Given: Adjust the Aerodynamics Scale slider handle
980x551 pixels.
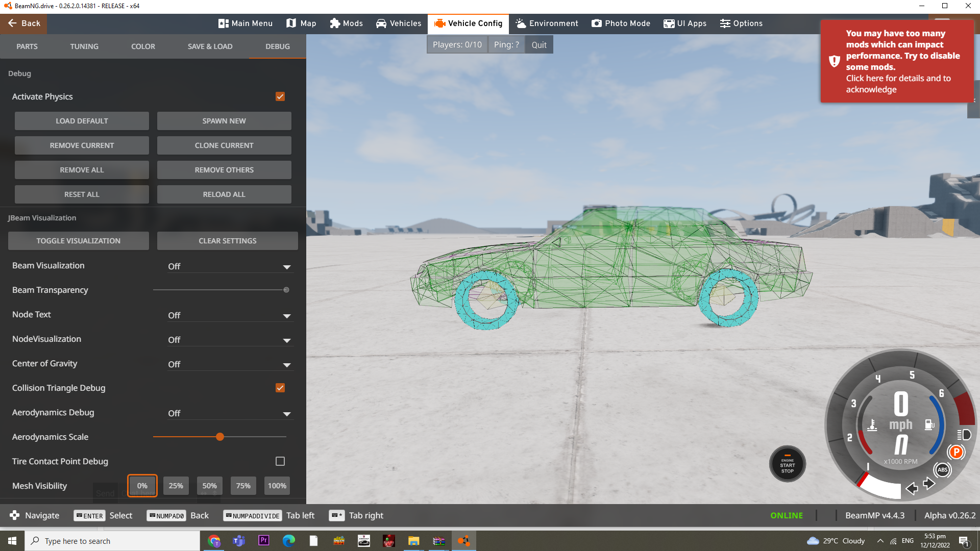Looking at the screenshot, I should click(220, 437).
